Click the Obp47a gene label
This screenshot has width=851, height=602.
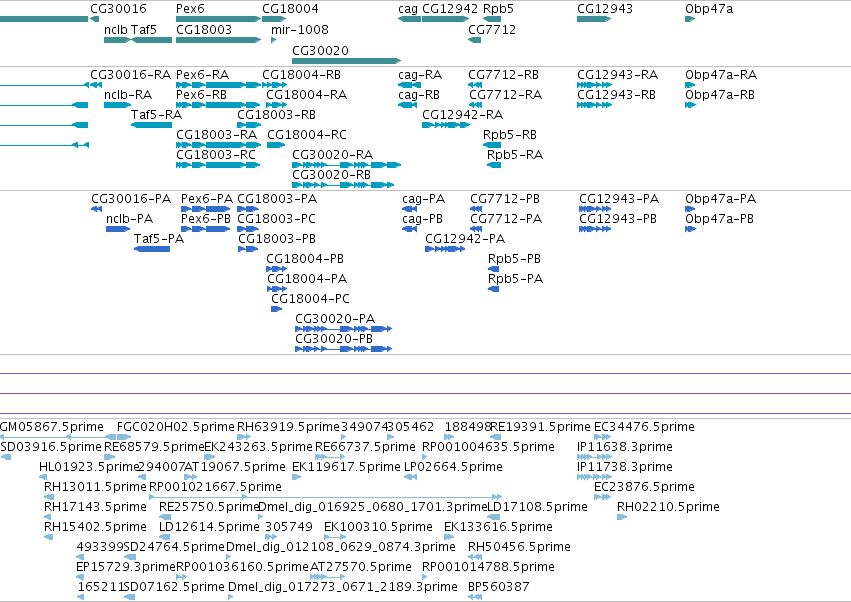(709, 9)
